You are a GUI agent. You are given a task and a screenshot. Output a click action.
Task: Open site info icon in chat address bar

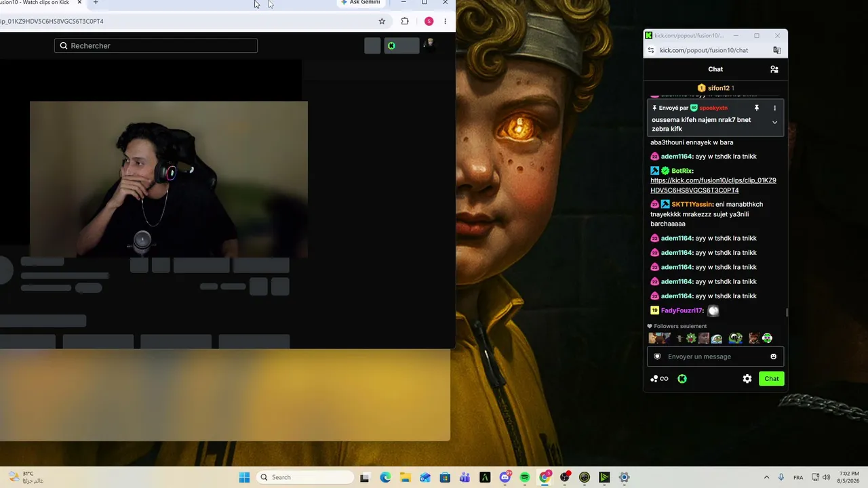tap(651, 50)
